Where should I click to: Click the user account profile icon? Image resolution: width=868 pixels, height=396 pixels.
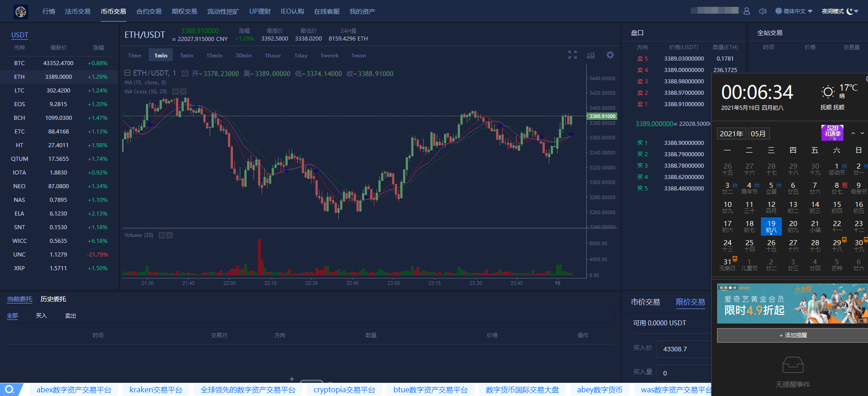pos(747,11)
